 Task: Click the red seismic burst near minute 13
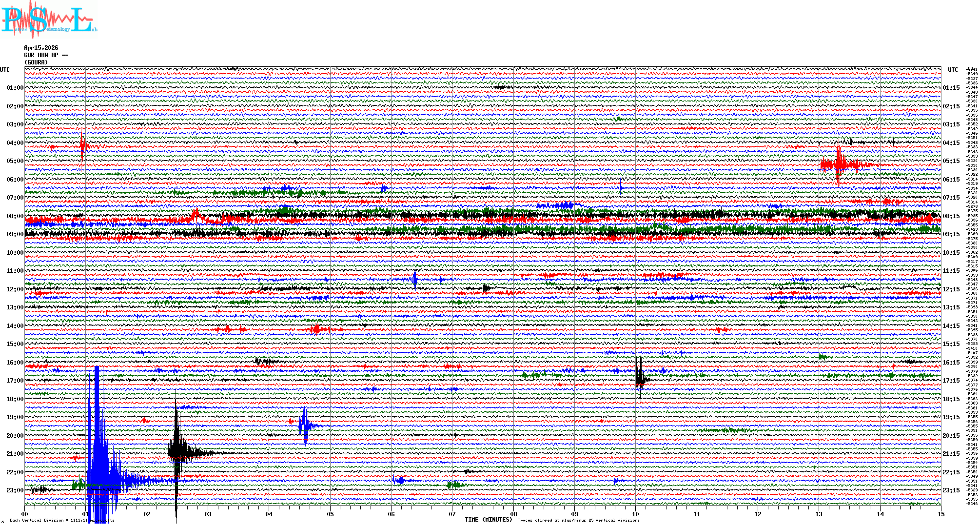click(x=838, y=164)
